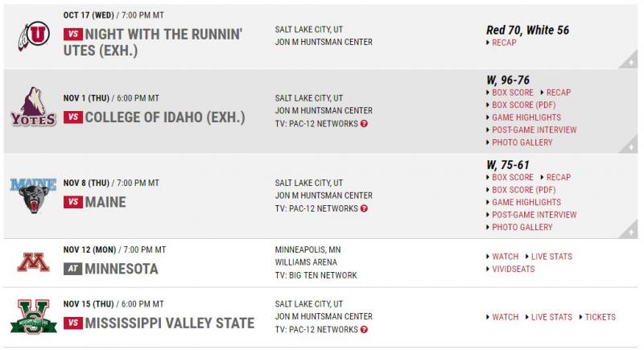Open Box Score (PDF) for Maine game
The width and height of the screenshot is (644, 350).
[x=524, y=190]
